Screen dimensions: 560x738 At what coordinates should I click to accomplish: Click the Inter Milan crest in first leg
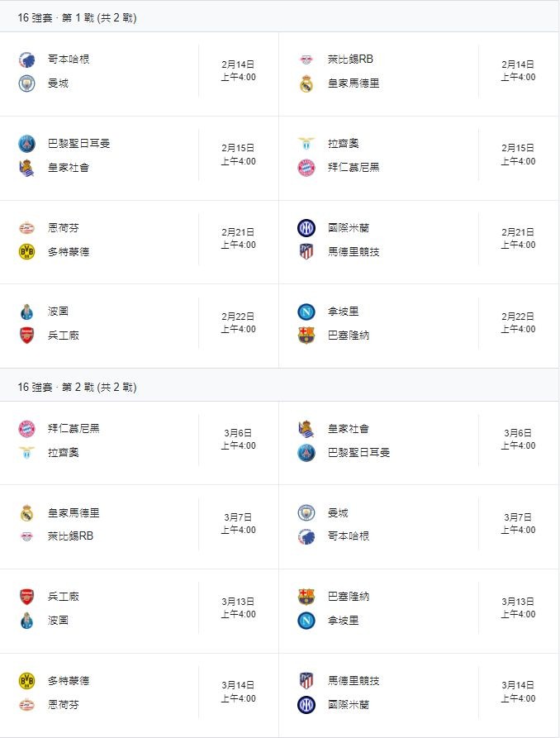[306, 228]
